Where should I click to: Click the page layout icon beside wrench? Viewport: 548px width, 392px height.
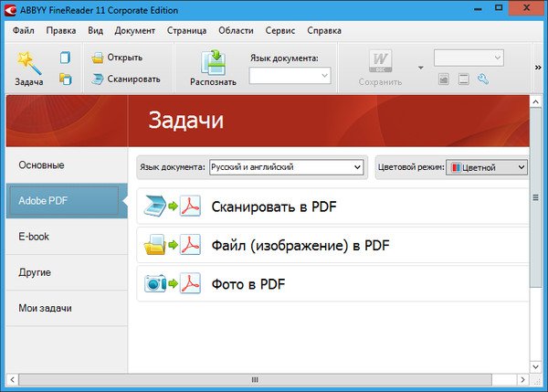point(464,79)
